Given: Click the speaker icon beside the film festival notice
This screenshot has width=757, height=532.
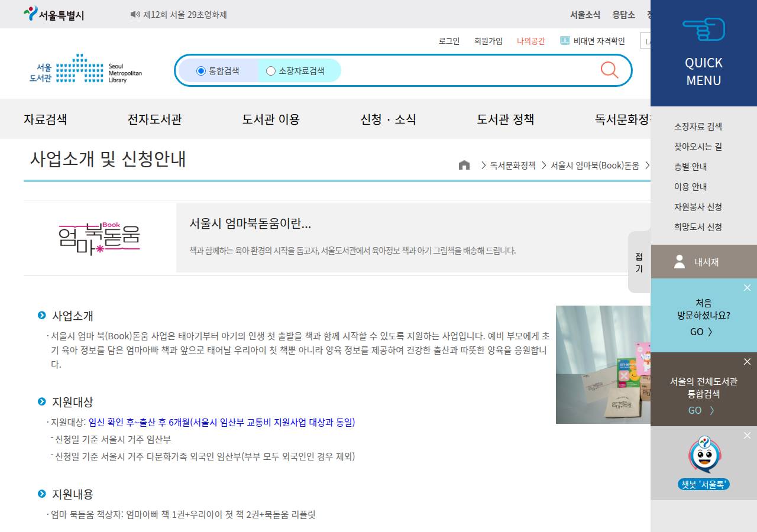Looking at the screenshot, I should click(x=135, y=15).
